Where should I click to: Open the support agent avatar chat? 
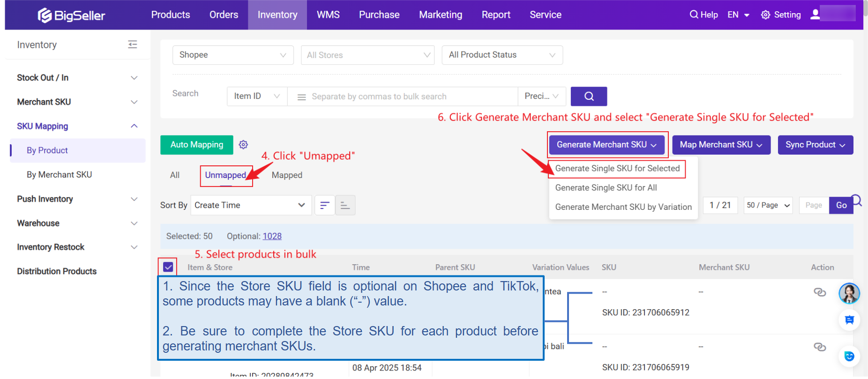coord(849,294)
